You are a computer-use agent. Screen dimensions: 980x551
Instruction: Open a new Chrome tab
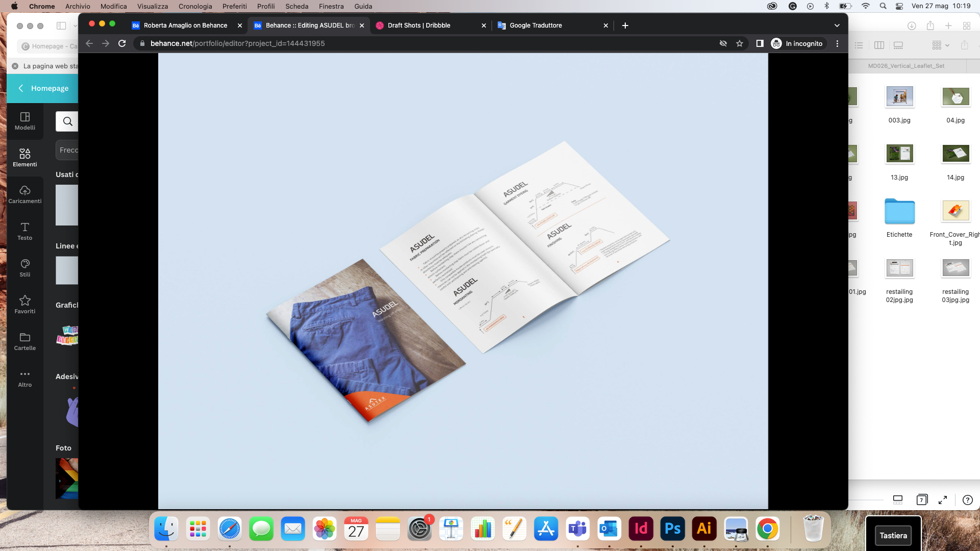pyautogui.click(x=625, y=26)
